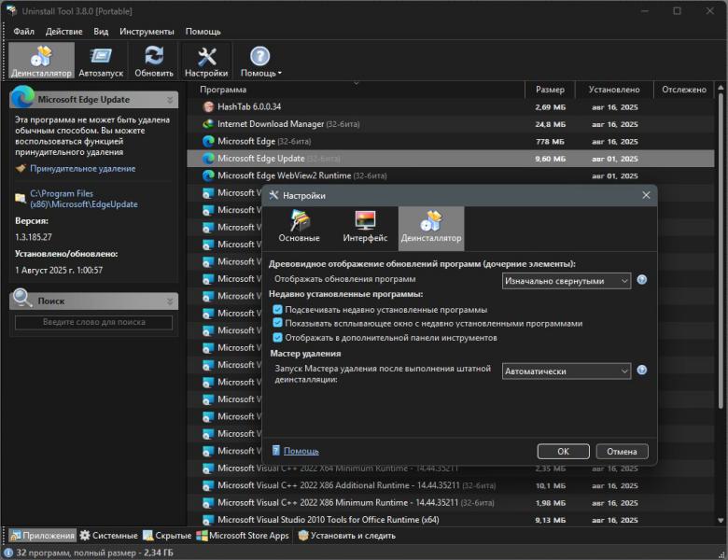Toggle Показывать всплывающее окно checkbox
The height and width of the screenshot is (560, 728).
[277, 324]
